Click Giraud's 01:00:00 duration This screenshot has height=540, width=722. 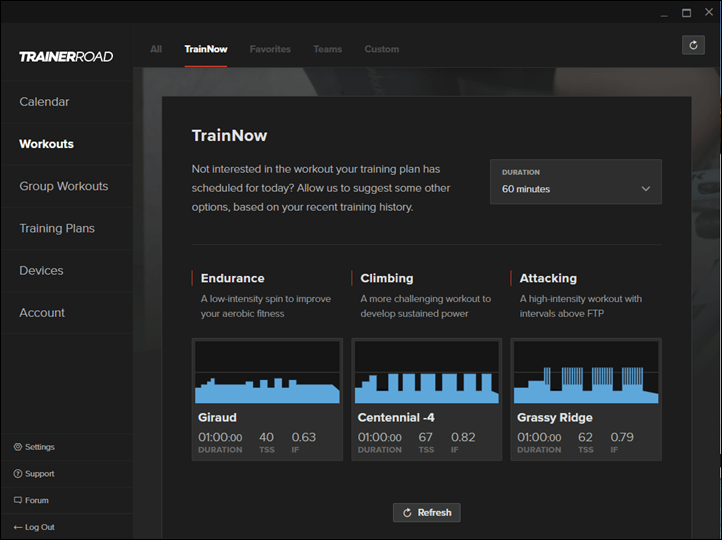[x=220, y=437]
